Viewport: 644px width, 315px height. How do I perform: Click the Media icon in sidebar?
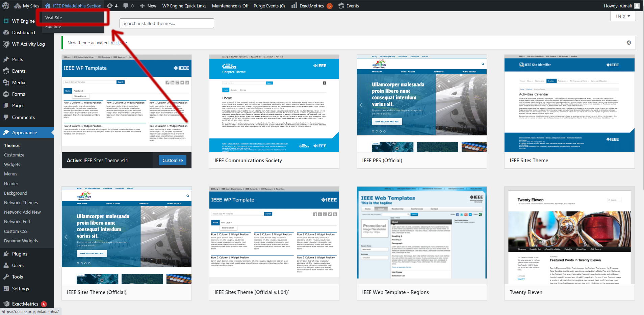[x=6, y=82]
